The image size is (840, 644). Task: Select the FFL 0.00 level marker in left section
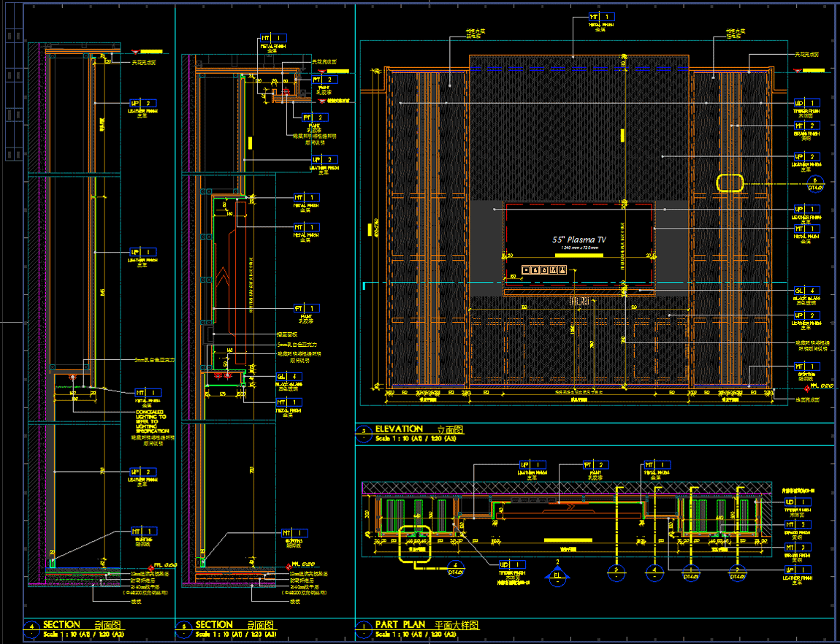click(x=164, y=565)
